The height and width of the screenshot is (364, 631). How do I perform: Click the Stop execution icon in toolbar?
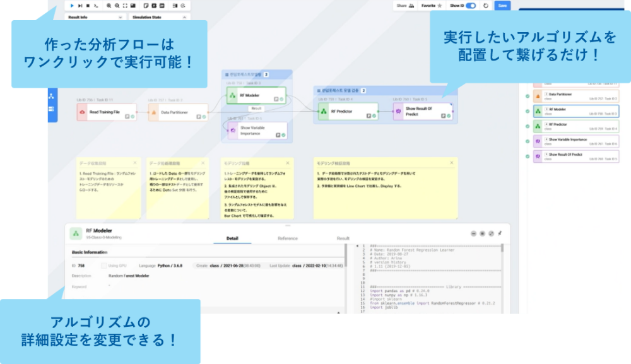87,5
